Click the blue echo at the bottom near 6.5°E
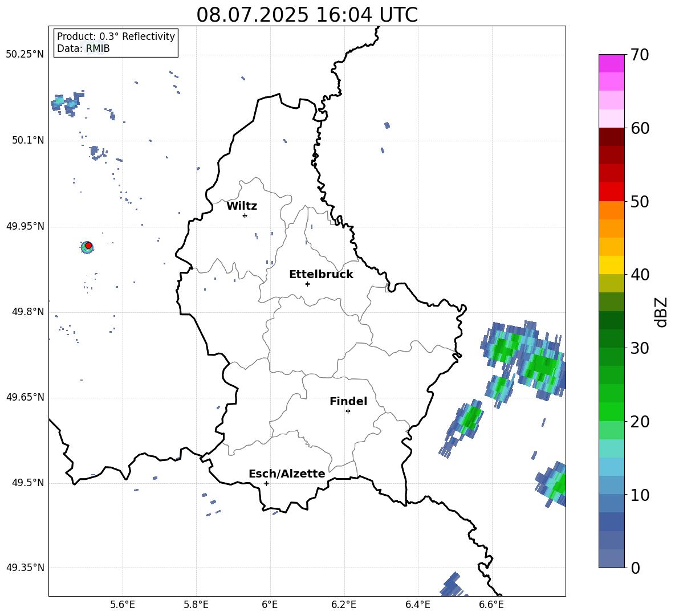 pyautogui.click(x=453, y=584)
